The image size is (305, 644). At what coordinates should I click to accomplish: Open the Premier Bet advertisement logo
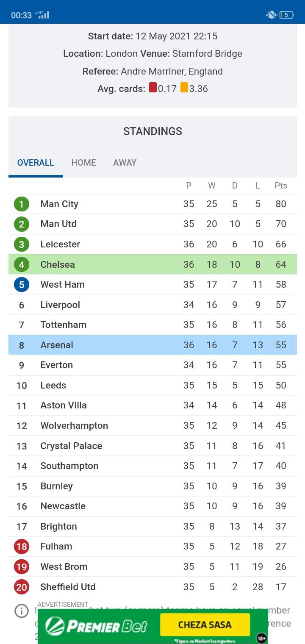(96, 626)
